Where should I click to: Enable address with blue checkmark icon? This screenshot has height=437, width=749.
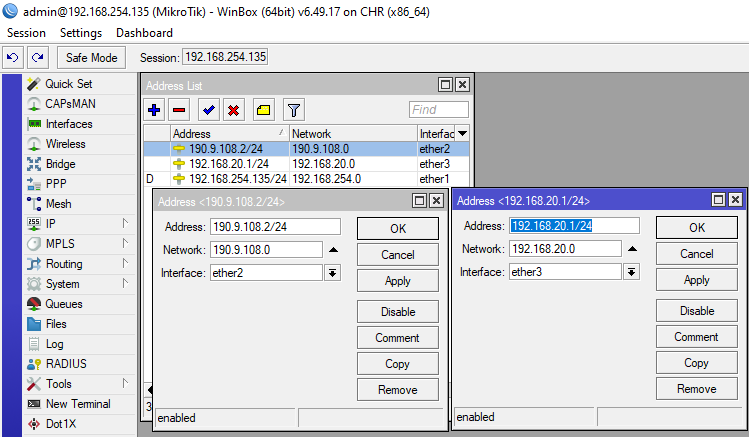pyautogui.click(x=209, y=110)
